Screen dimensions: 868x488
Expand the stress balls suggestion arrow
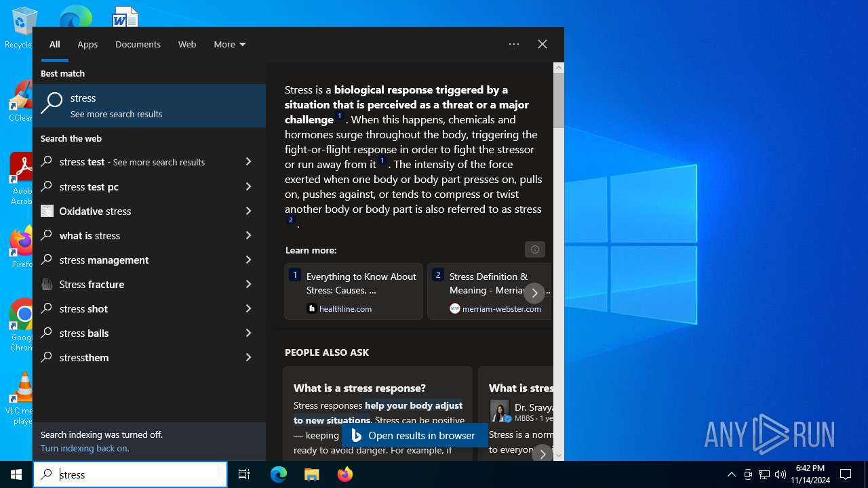248,333
